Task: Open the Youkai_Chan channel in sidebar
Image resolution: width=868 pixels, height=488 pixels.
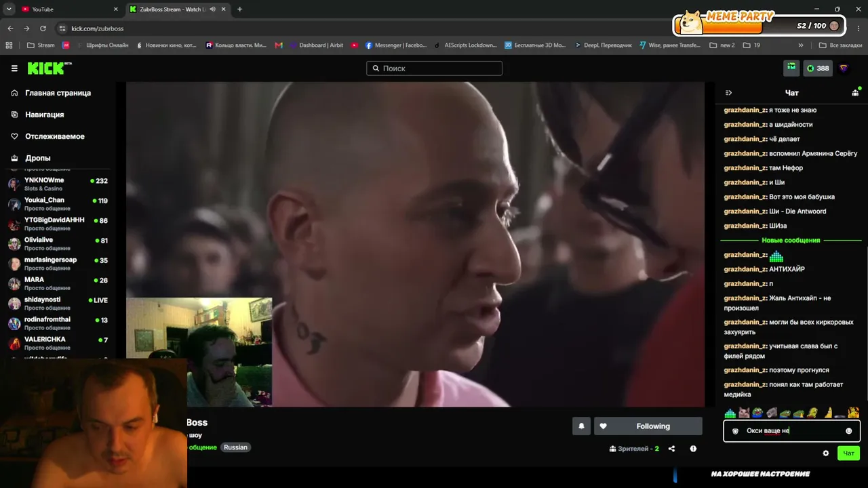Action: pyautogui.click(x=58, y=204)
